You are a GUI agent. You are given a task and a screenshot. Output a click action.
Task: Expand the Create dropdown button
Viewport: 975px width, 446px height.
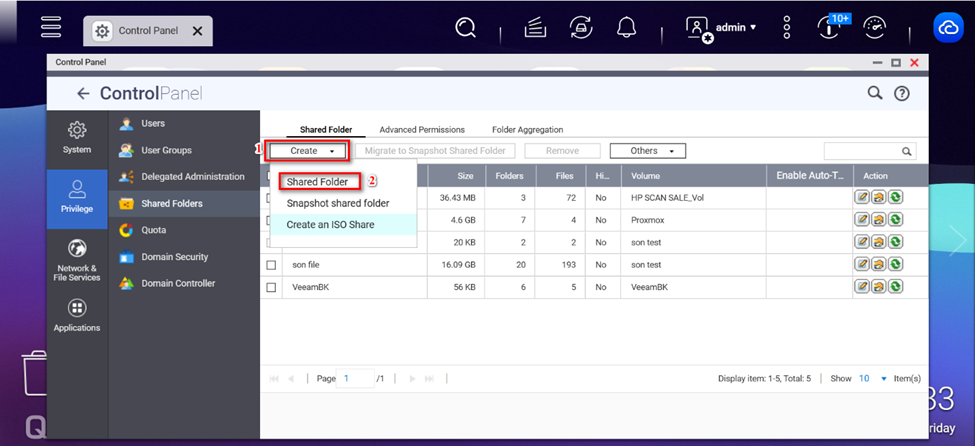(x=308, y=151)
